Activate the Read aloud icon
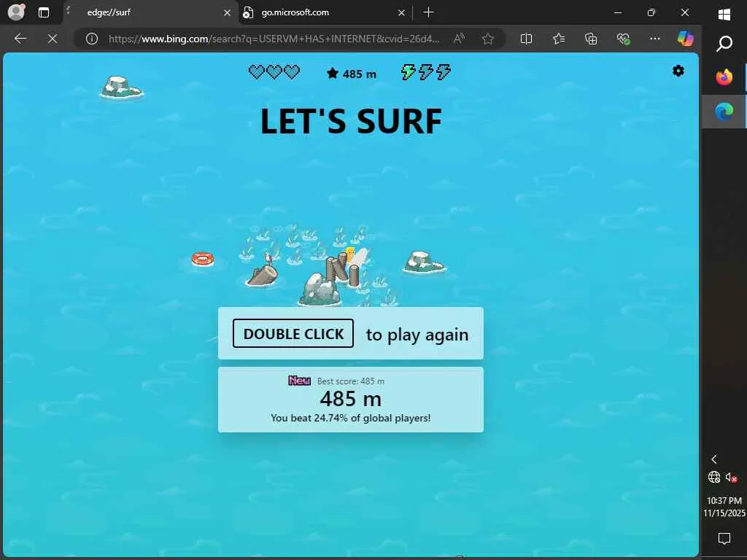The height and width of the screenshot is (560, 747). [x=460, y=39]
